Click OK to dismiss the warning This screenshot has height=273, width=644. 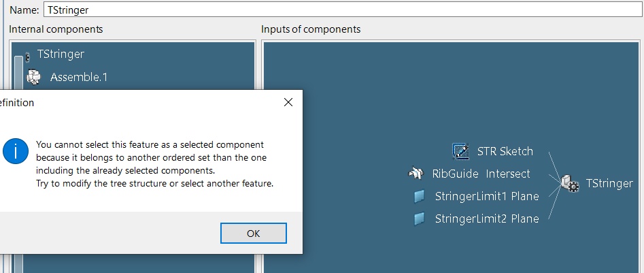coord(254,233)
